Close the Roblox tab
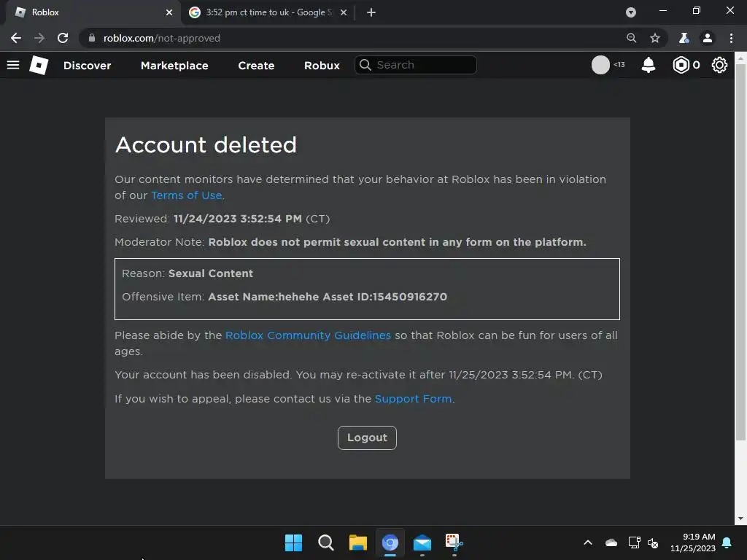747x560 pixels. click(x=169, y=12)
